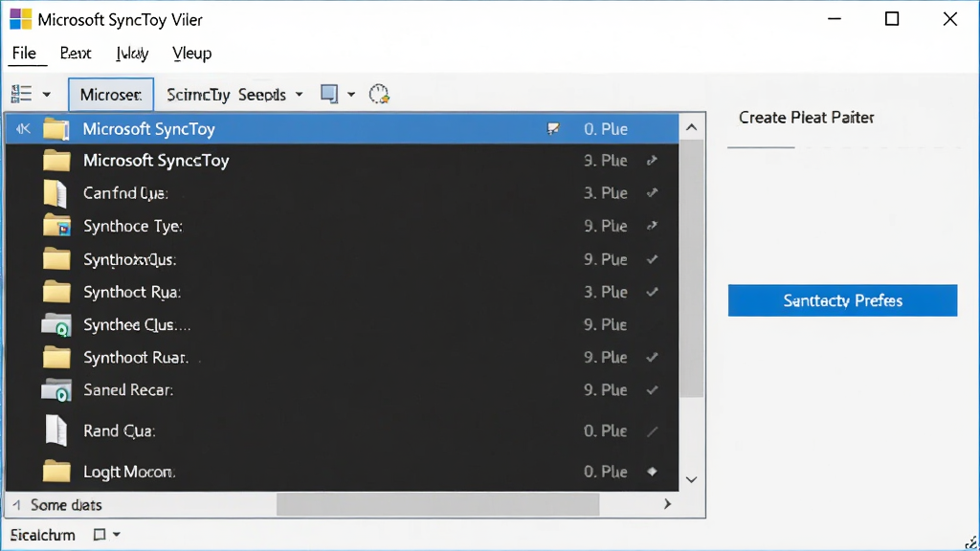Image resolution: width=980 pixels, height=551 pixels.
Task: Select the Rand Cua entry
Action: pos(342,430)
